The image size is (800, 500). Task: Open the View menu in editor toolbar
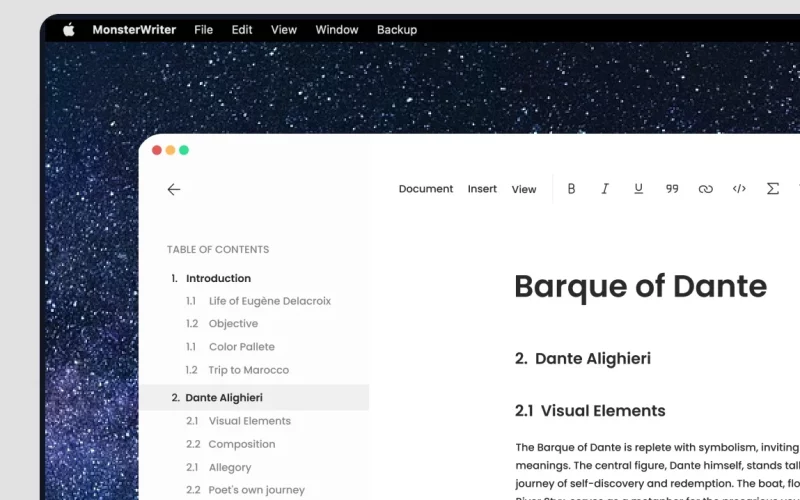pyautogui.click(x=524, y=189)
